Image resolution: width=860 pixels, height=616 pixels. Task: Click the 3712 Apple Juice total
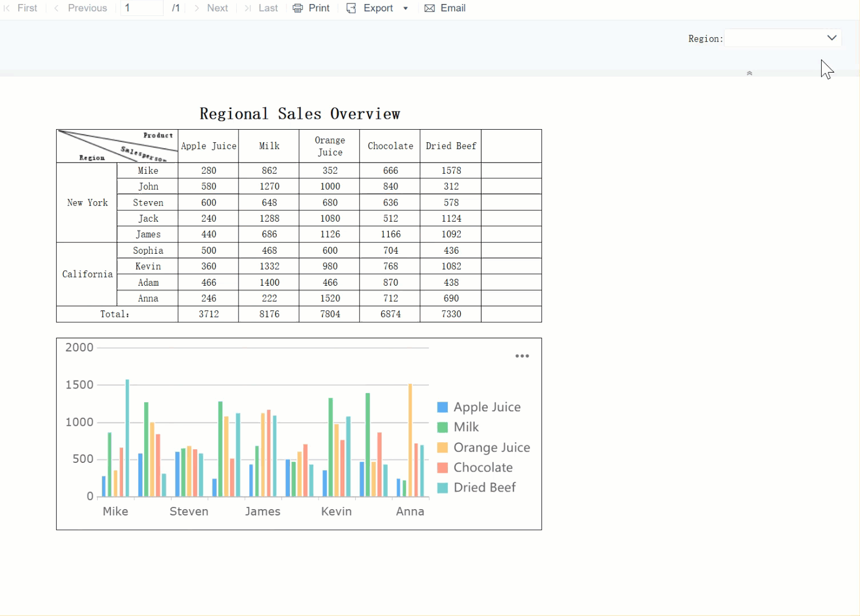[x=209, y=314]
